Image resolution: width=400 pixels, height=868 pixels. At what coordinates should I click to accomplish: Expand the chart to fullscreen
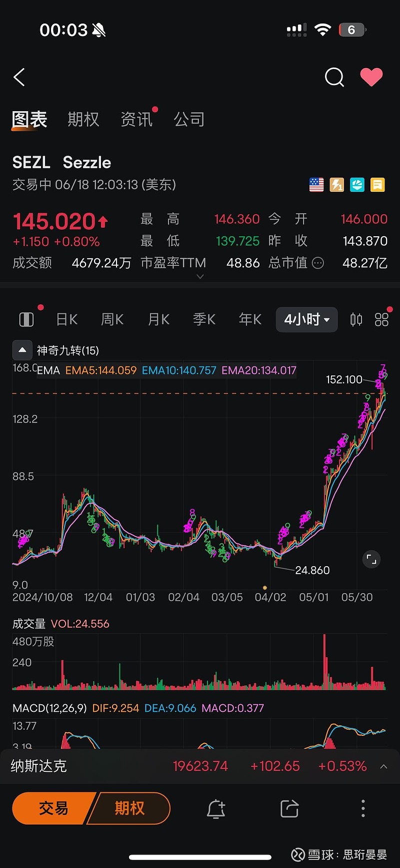(x=371, y=559)
